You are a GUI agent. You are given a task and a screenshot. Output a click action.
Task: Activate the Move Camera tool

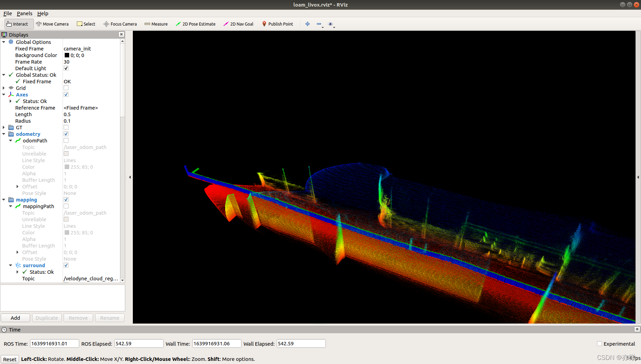coord(52,24)
